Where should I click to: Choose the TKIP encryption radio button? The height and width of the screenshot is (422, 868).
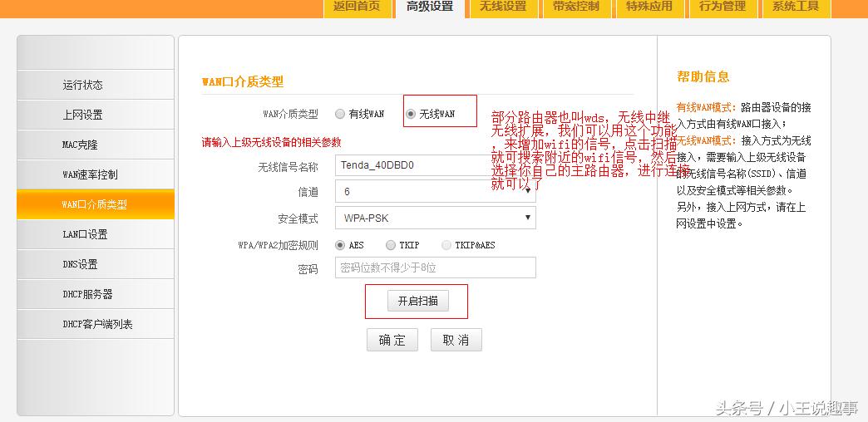click(x=391, y=244)
